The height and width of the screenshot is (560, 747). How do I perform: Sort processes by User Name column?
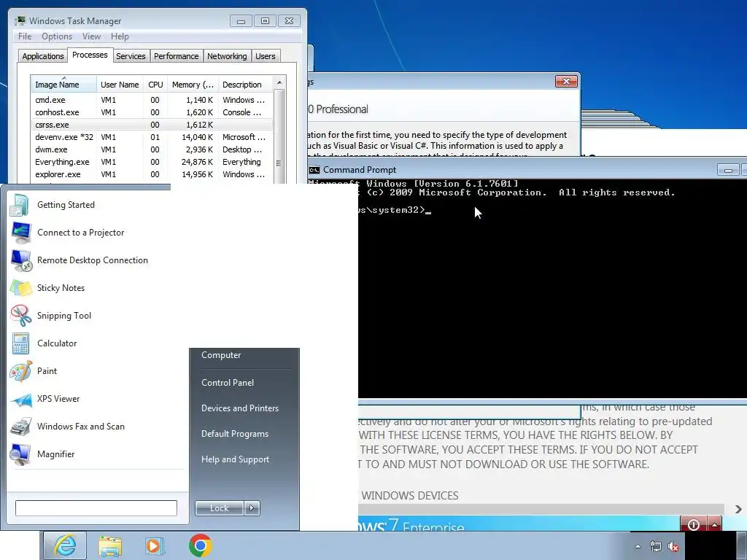120,85
